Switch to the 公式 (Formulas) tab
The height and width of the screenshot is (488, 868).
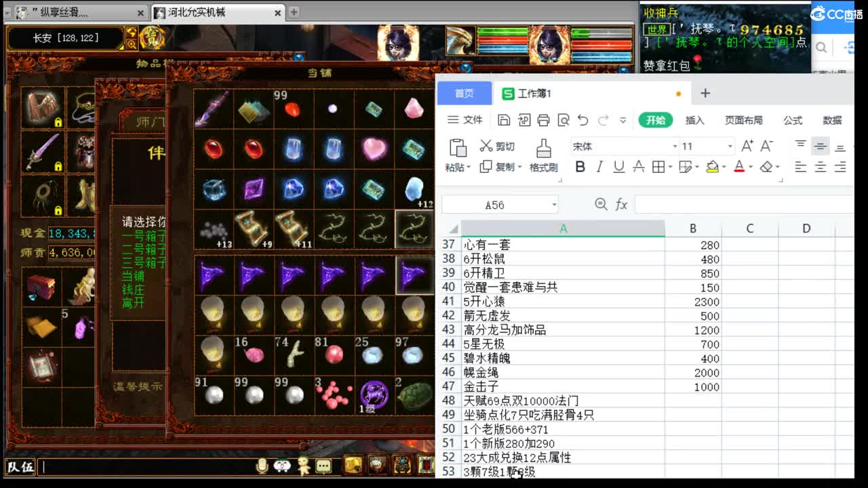coord(793,120)
